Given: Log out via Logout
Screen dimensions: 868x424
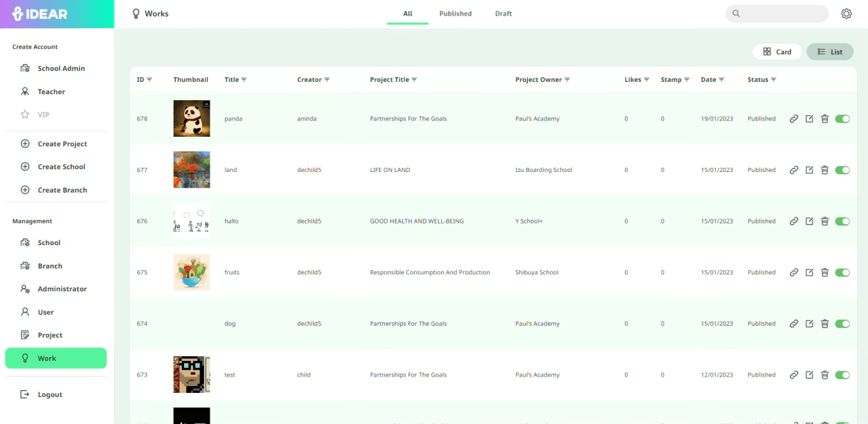Looking at the screenshot, I should point(56,395).
